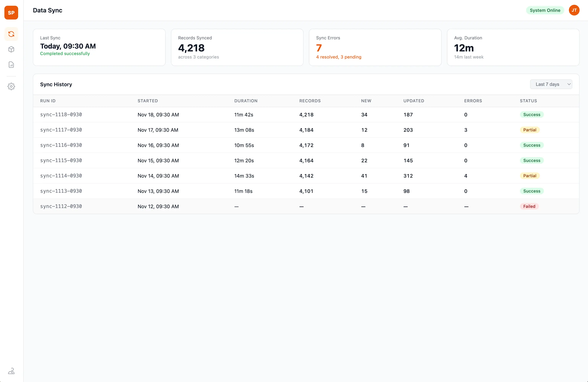Click the records value 4,184
This screenshot has width=588, height=382.
coord(306,130)
